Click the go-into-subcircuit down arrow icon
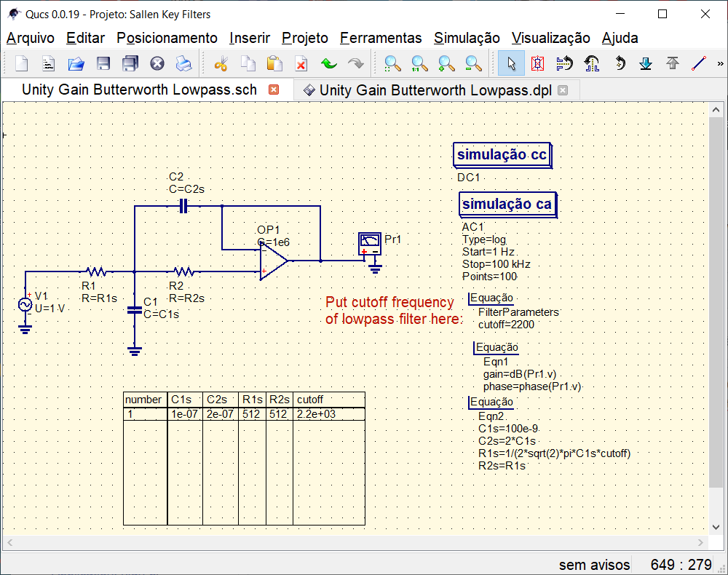This screenshot has width=728, height=575. coord(646,63)
